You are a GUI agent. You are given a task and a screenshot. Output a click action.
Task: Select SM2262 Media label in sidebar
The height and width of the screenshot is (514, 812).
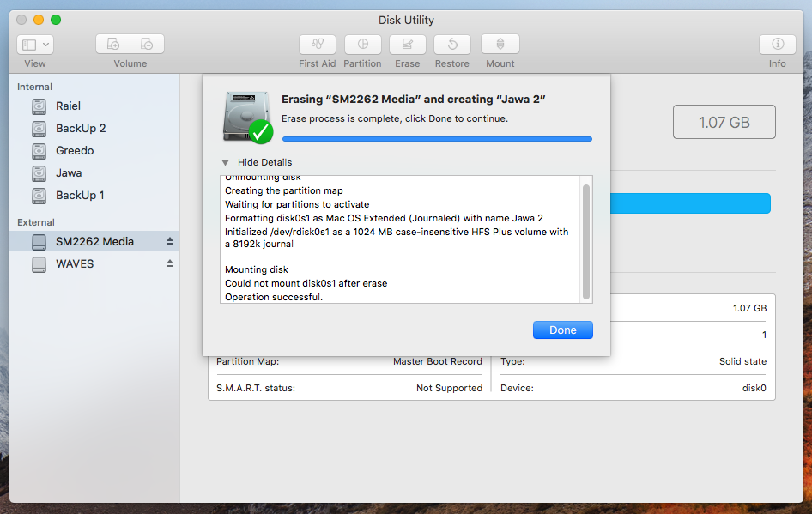pos(94,242)
